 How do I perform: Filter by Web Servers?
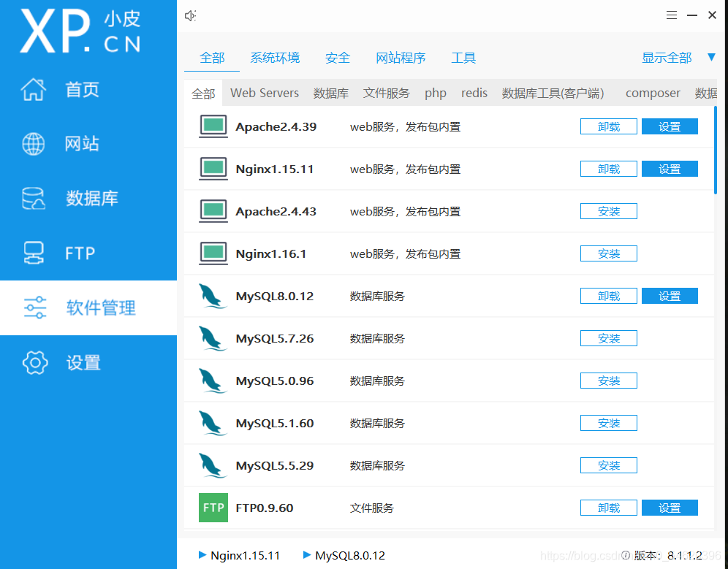coord(265,93)
